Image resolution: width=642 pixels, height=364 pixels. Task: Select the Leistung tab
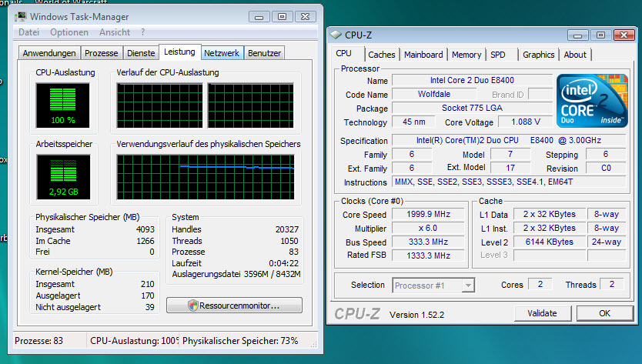pos(179,52)
